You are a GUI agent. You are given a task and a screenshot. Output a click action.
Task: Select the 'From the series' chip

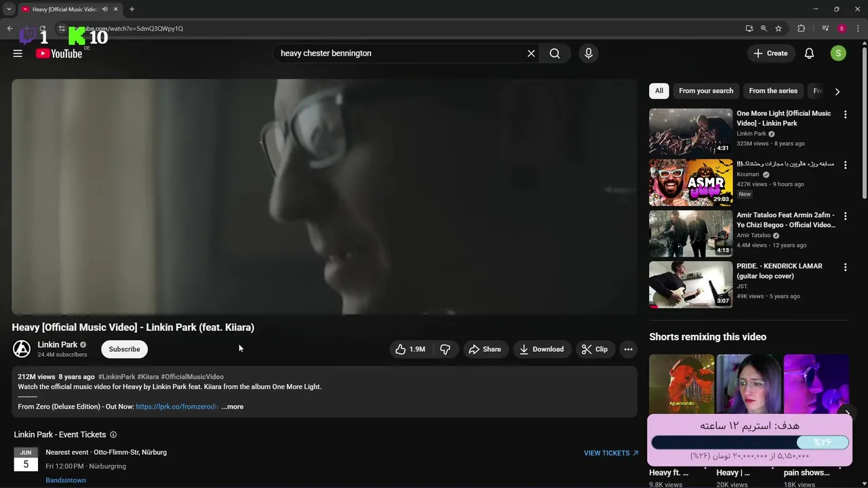tap(773, 91)
